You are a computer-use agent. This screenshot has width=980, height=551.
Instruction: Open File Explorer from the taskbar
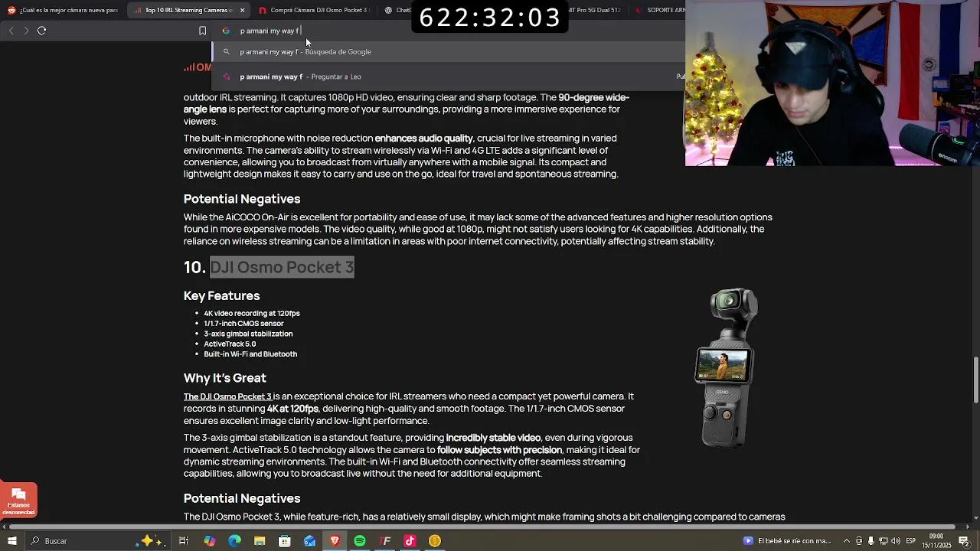point(260,541)
